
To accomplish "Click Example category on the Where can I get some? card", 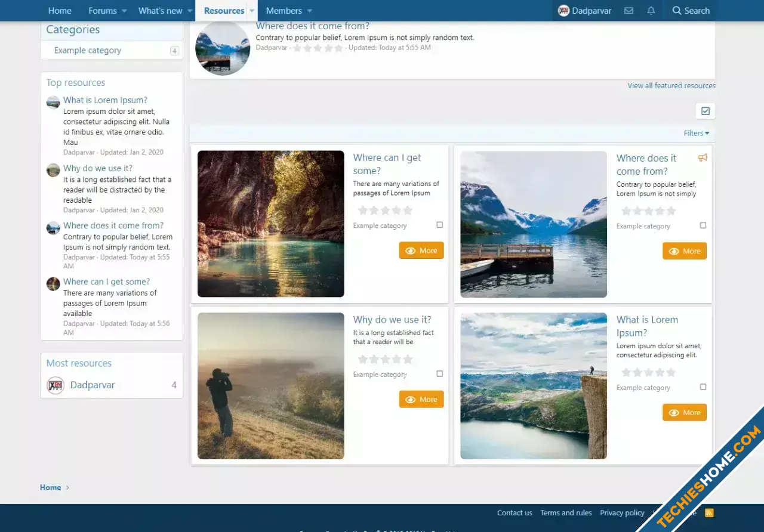I will point(380,225).
